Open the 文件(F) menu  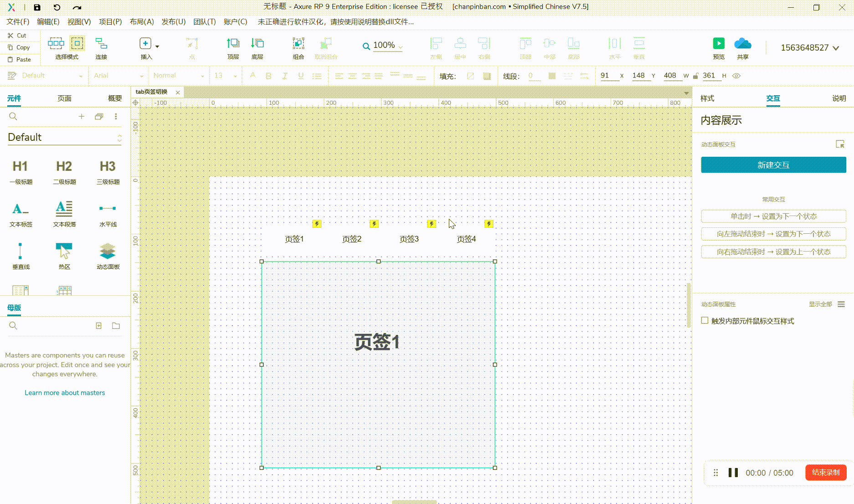point(18,22)
